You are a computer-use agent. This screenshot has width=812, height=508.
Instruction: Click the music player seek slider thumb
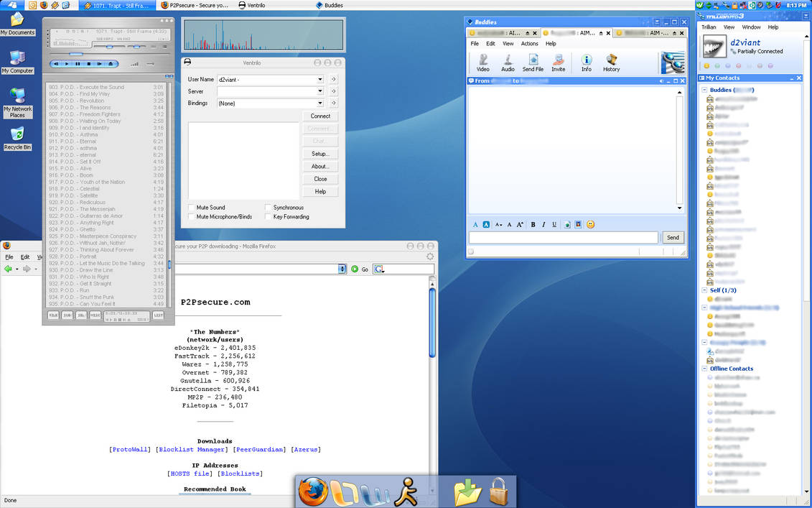click(76, 54)
